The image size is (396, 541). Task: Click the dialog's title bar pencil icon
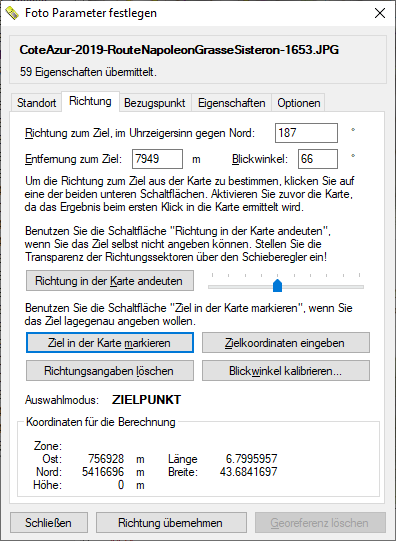point(12,13)
